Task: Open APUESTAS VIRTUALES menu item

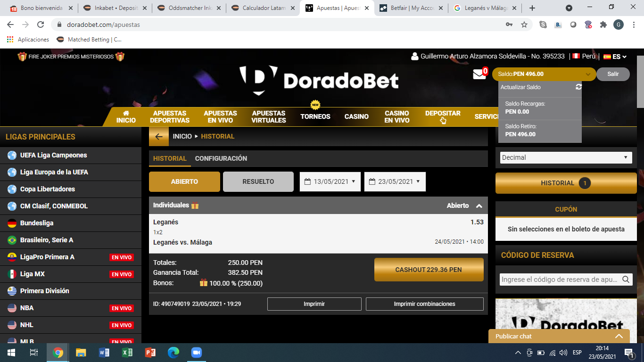Action: point(269,116)
